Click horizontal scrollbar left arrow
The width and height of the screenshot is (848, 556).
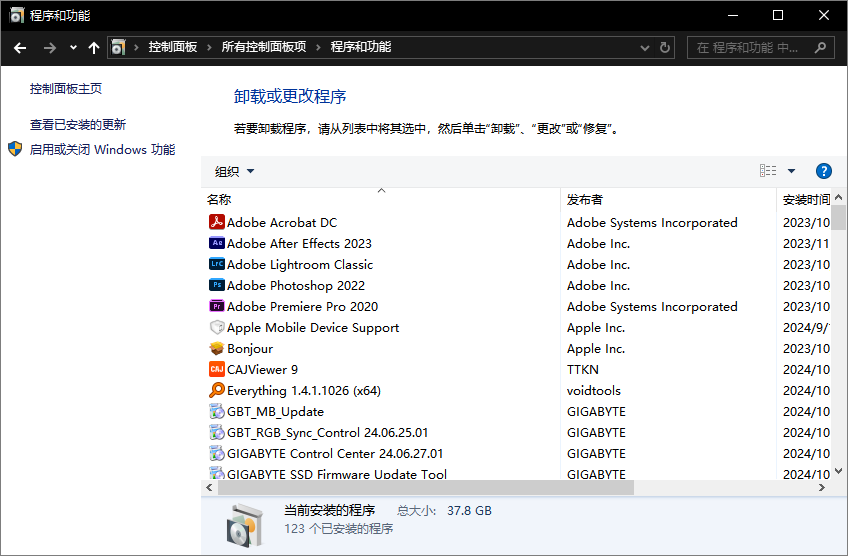(x=210, y=487)
